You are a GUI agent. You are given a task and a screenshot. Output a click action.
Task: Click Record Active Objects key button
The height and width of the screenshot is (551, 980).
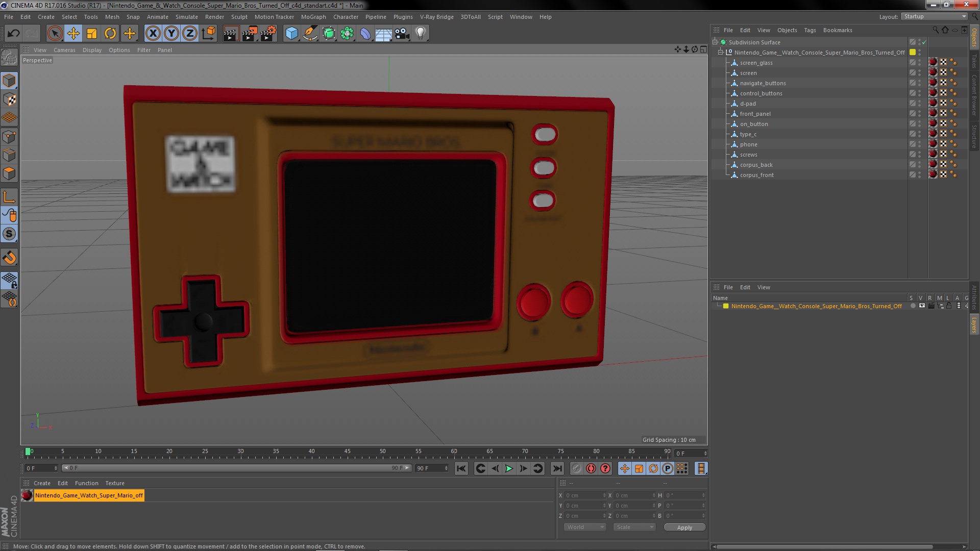pyautogui.click(x=576, y=468)
